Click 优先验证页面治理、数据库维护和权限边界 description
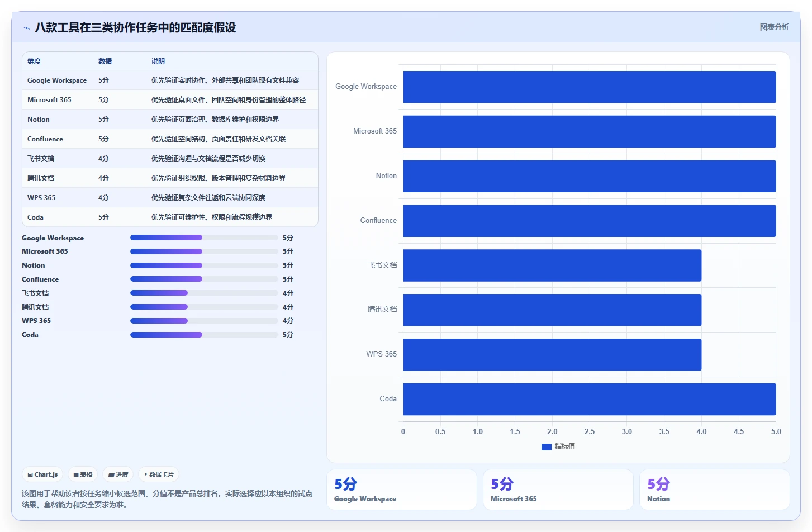 215,120
